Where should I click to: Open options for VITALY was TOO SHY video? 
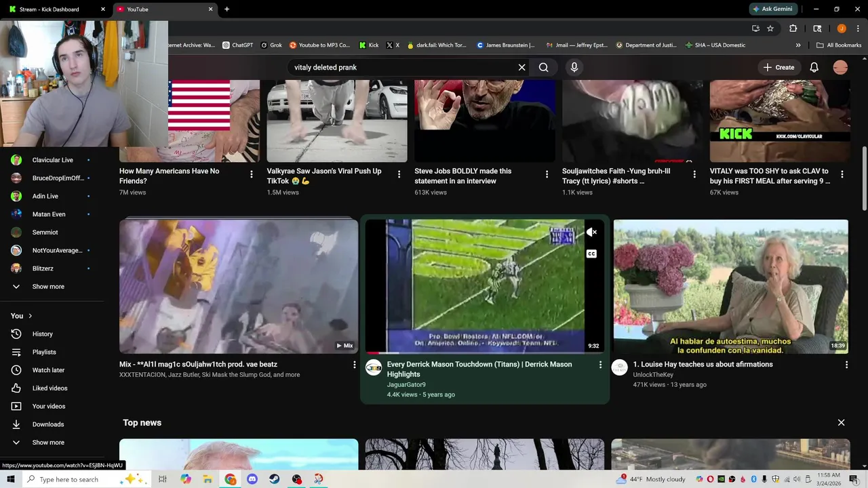842,174
